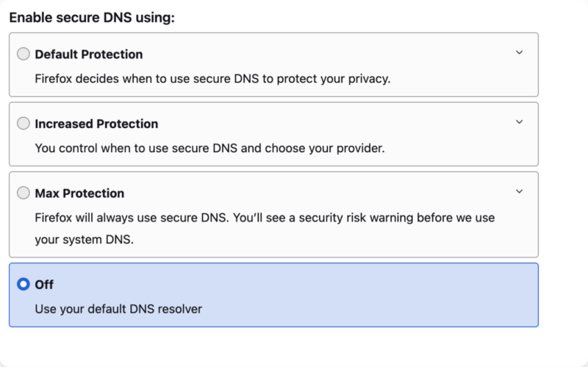Click the "Max Protection" label text

79,193
